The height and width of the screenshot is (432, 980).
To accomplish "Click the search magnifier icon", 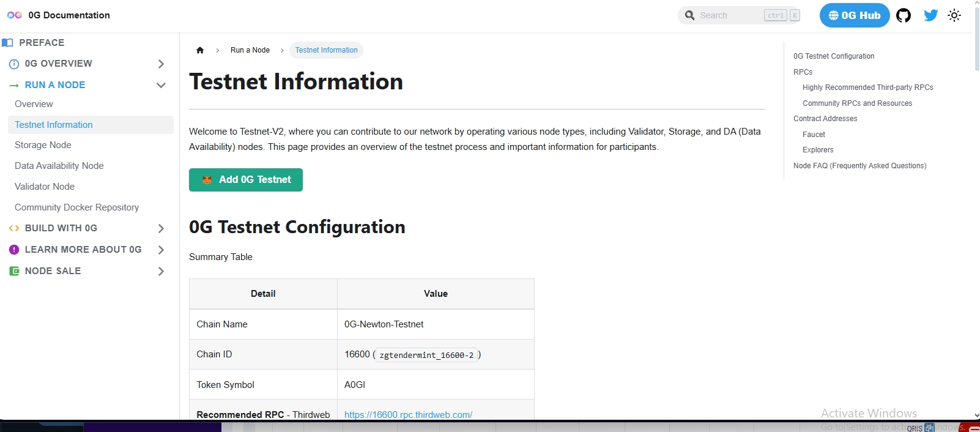I will pos(690,15).
